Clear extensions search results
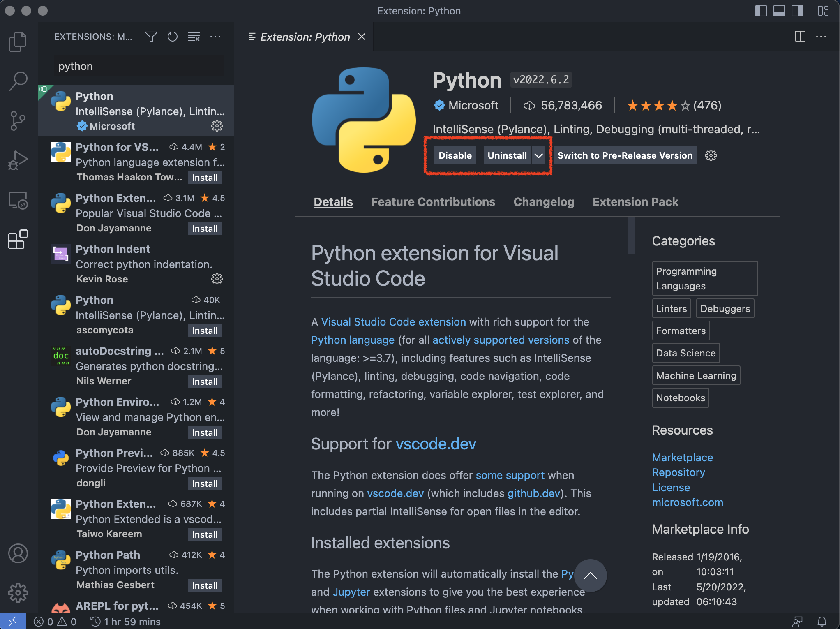Viewport: 840px width, 629px height. [x=194, y=37]
